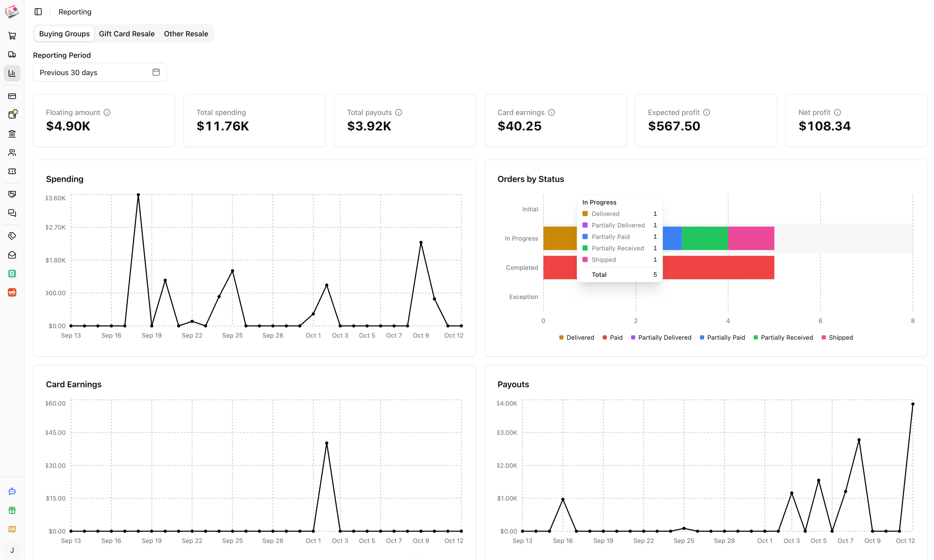The height and width of the screenshot is (560, 934).
Task: Open the user avatar J menu
Action: pyautogui.click(x=12, y=550)
